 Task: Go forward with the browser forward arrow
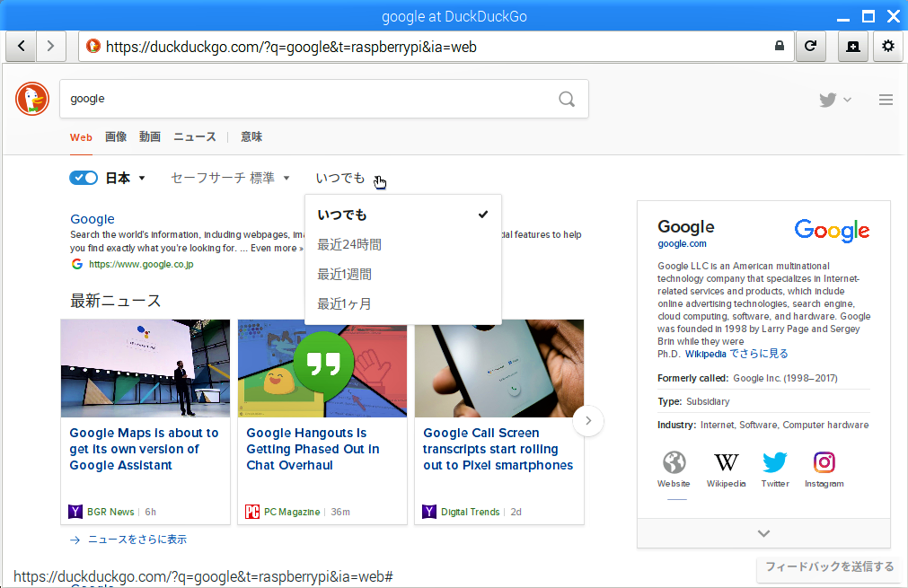[51, 47]
